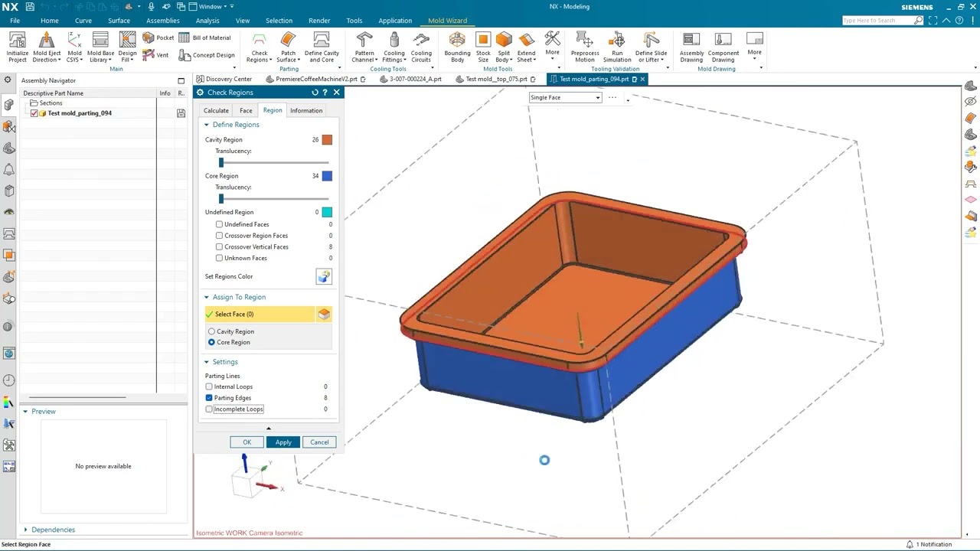The image size is (980, 551).
Task: Enable the Unknown Faces checkbox
Action: (219, 258)
